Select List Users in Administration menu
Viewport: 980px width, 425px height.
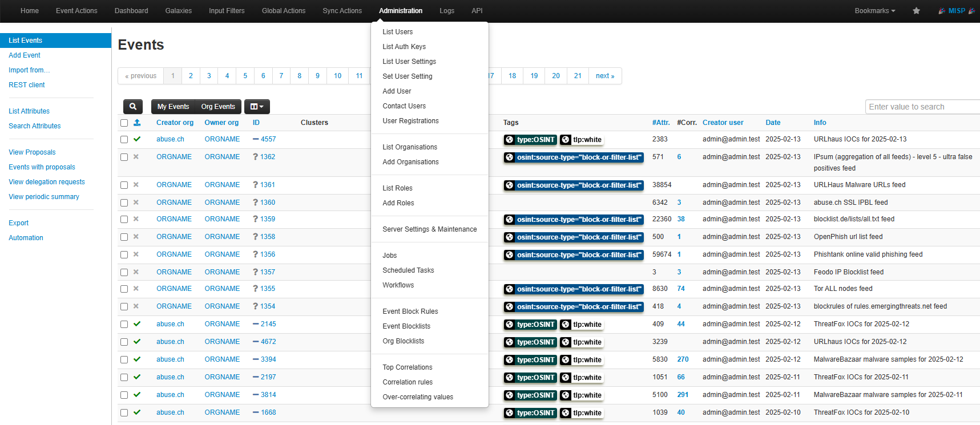click(430, 32)
